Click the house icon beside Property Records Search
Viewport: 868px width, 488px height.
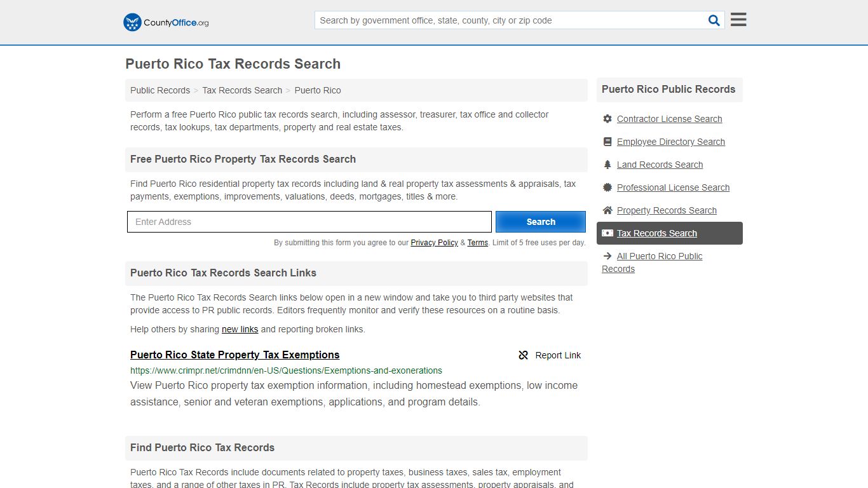[x=607, y=210]
